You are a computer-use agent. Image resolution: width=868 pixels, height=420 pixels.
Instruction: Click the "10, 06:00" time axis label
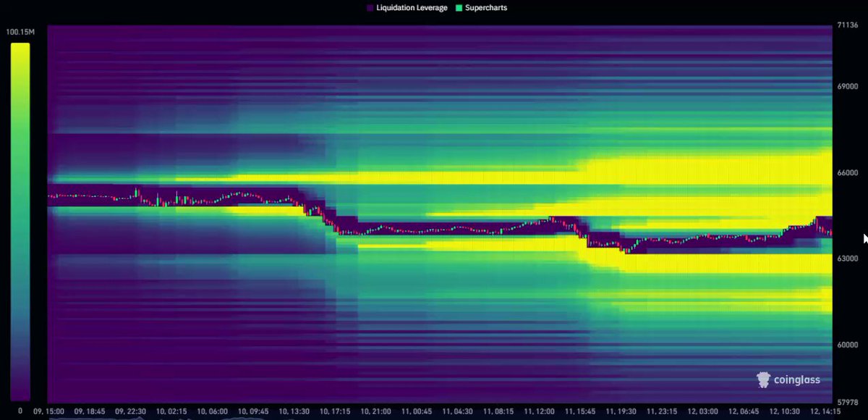point(214,410)
